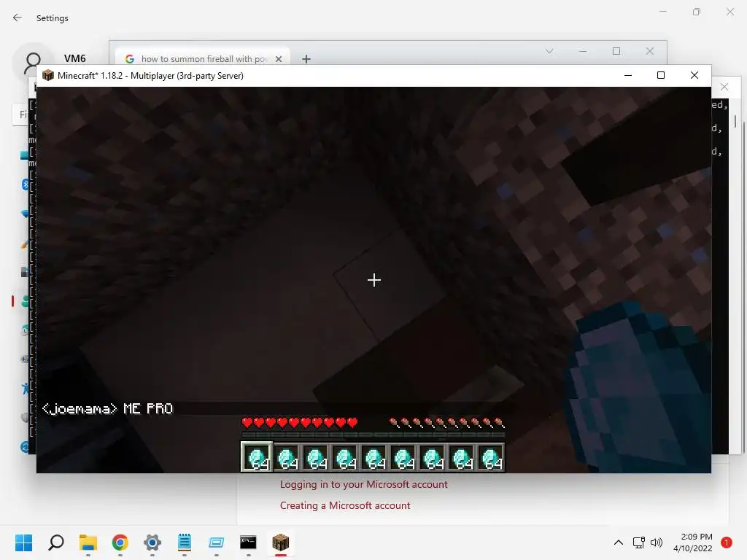The image size is (747, 560).
Task: Open the clock showing 2:09 PM
Action: tap(693, 542)
